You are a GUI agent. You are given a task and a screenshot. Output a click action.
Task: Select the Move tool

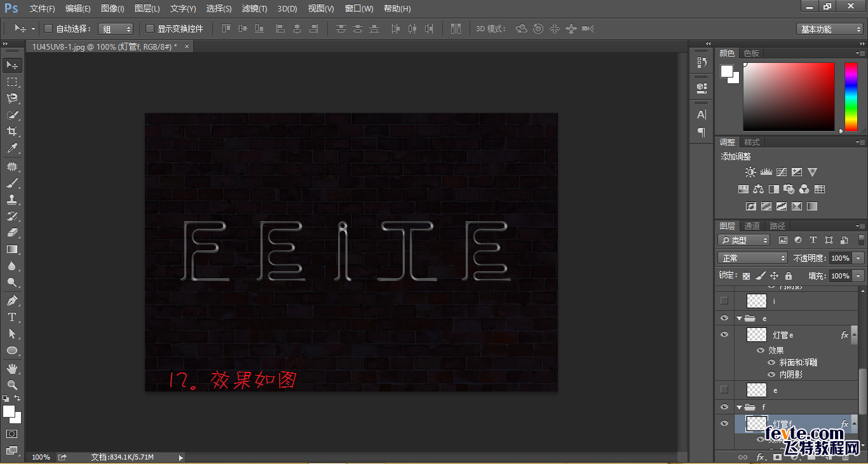[x=12, y=65]
